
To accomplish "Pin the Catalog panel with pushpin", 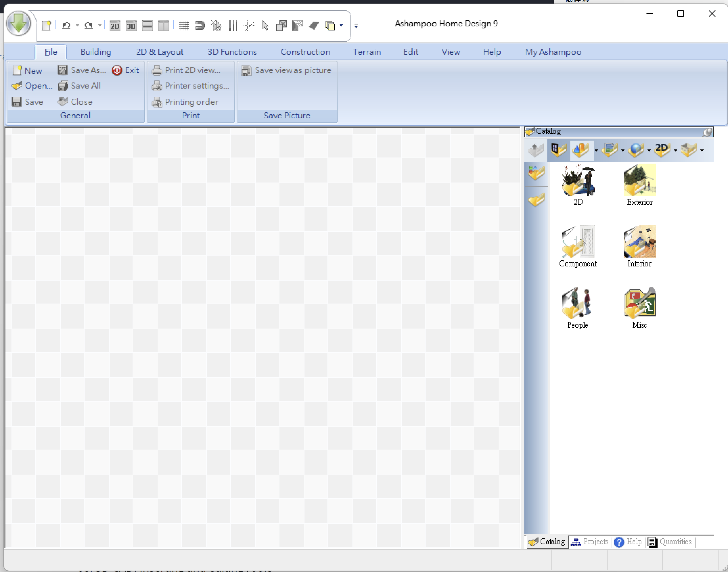I will tap(707, 132).
